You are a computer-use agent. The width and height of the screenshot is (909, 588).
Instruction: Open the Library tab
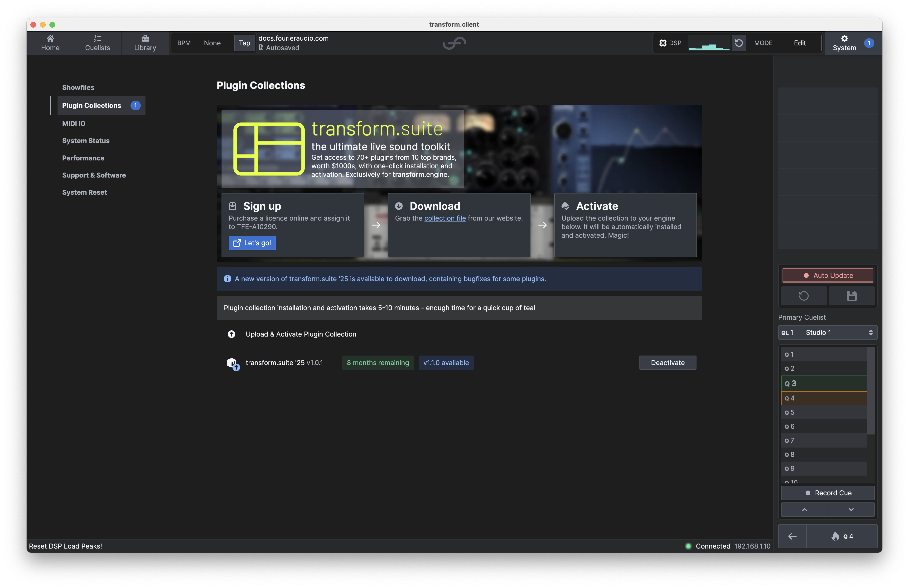(x=145, y=43)
